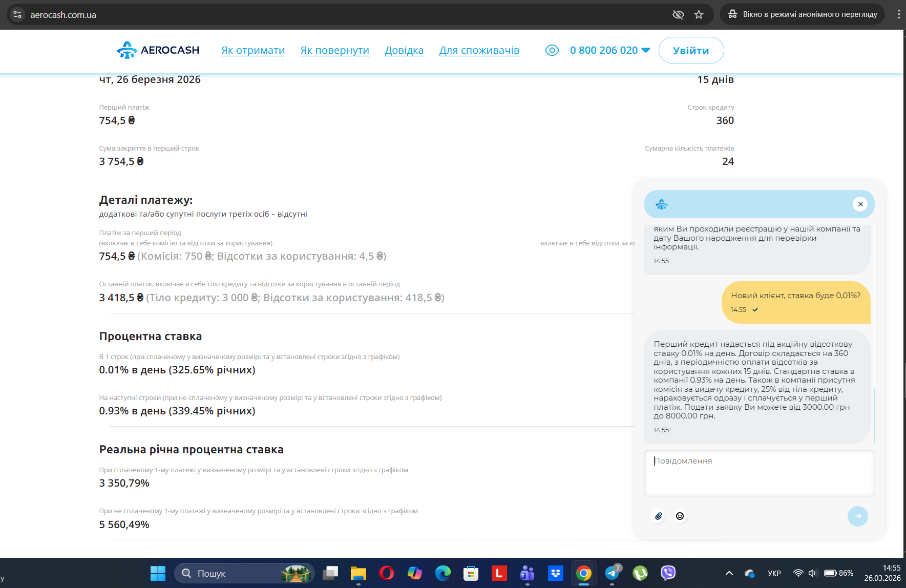This screenshot has width=906, height=588.
Task: Click the 'Процентна ставка' heading
Action: coord(151,337)
